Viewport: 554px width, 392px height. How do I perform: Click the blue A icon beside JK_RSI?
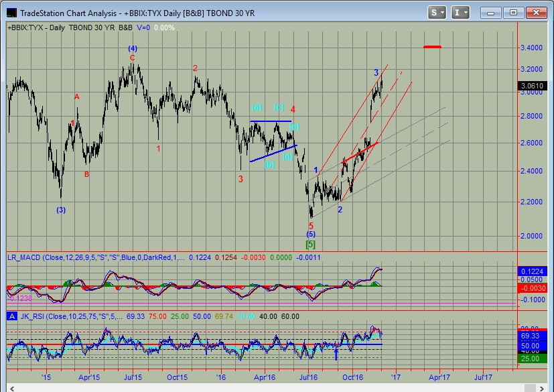(x=12, y=316)
